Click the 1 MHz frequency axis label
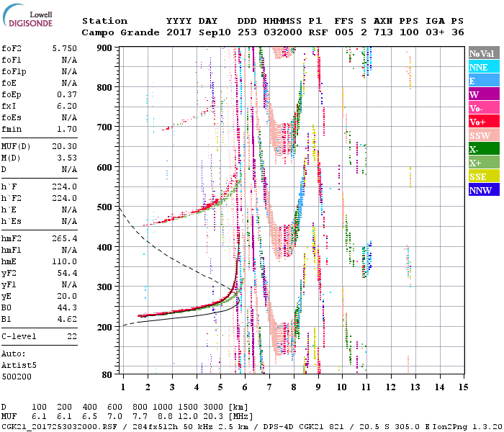504x432 pixels. point(123,387)
